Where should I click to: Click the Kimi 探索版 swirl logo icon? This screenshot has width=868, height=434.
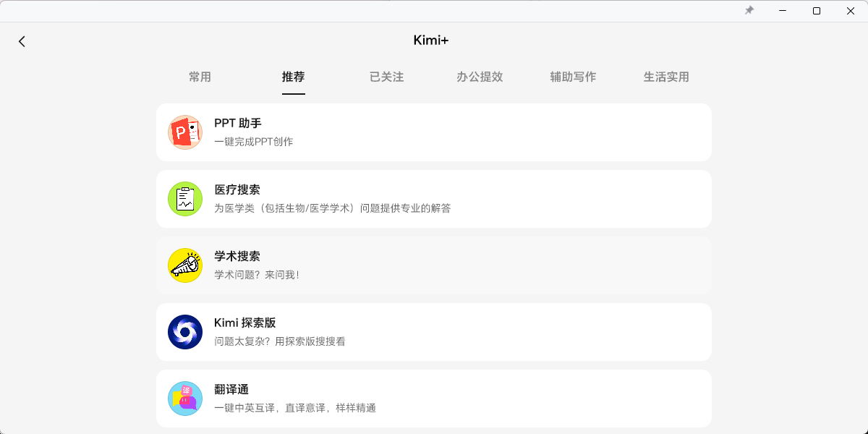pyautogui.click(x=185, y=332)
